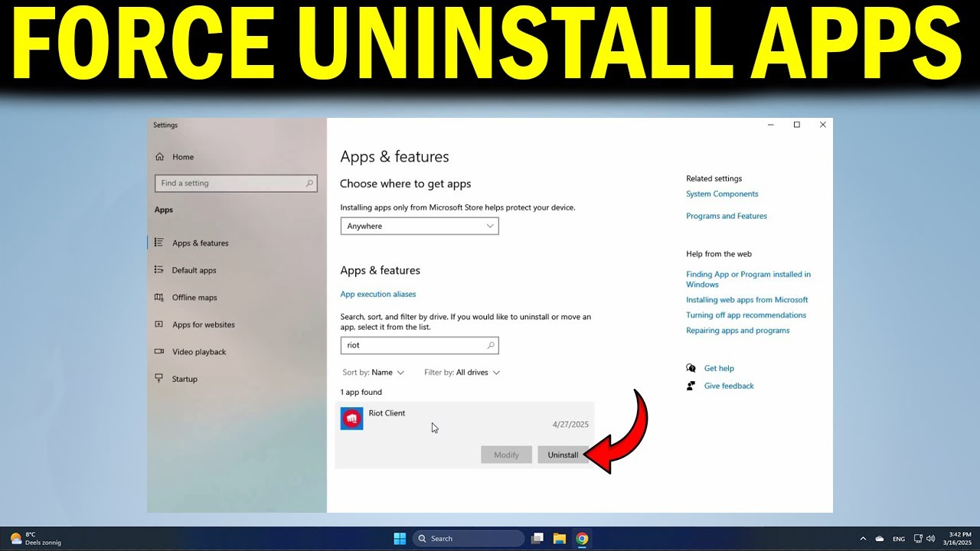Click the OneDrive cloud icon in tray
This screenshot has width=980, height=551.
(880, 538)
